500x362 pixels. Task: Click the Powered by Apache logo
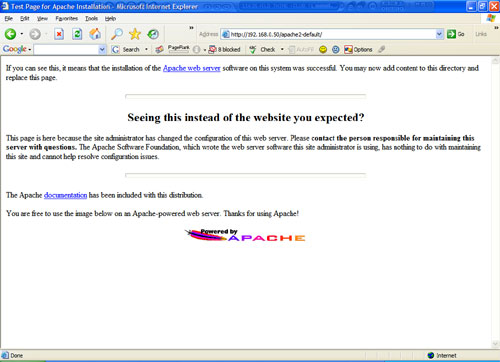(245, 235)
